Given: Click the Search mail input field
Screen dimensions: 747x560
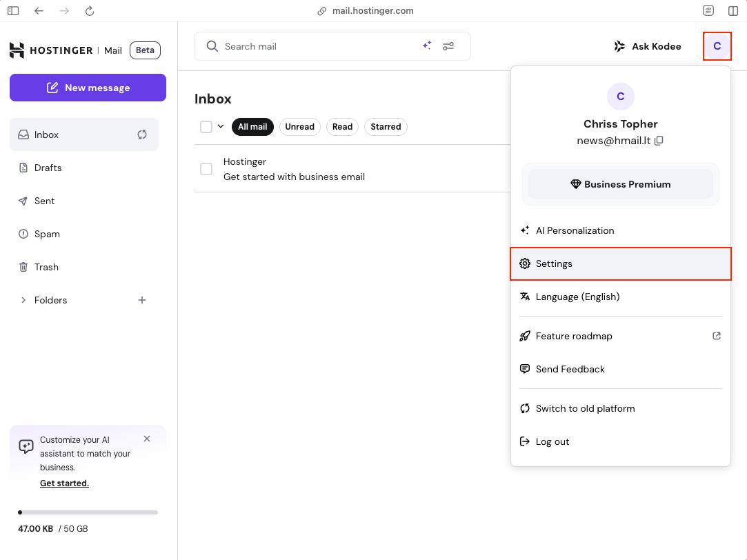Looking at the screenshot, I should [x=317, y=46].
